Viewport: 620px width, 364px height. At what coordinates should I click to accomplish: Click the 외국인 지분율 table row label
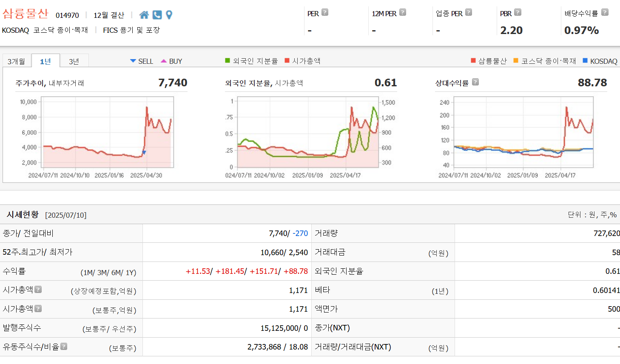point(339,271)
